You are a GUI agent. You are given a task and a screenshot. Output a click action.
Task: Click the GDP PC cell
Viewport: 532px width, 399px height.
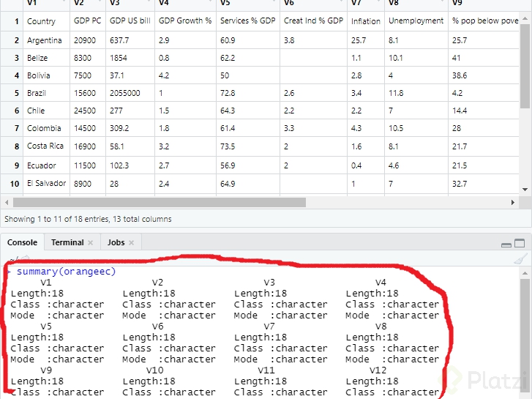click(88, 21)
